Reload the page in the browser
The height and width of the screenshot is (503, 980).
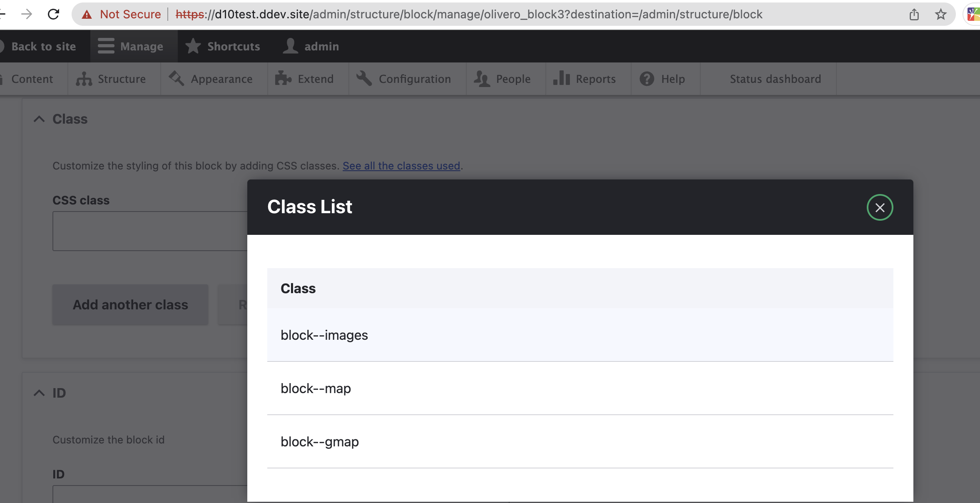click(53, 14)
